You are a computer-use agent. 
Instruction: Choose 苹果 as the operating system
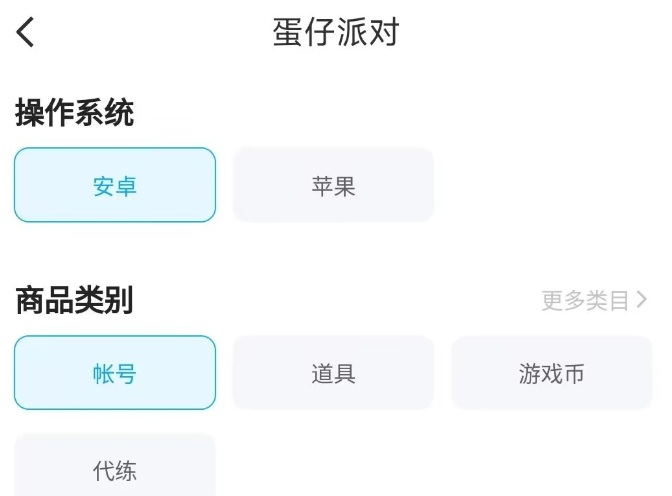[333, 185]
